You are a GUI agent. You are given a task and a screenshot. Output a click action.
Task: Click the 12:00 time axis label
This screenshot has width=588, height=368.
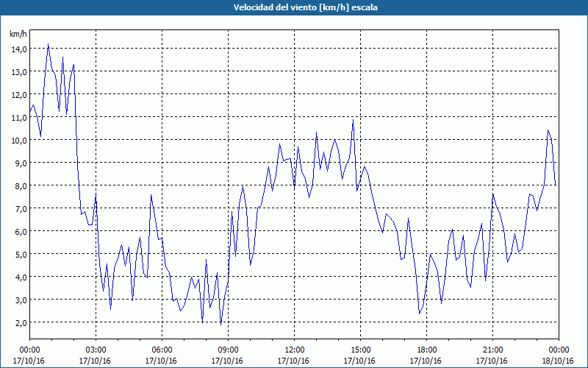(295, 350)
